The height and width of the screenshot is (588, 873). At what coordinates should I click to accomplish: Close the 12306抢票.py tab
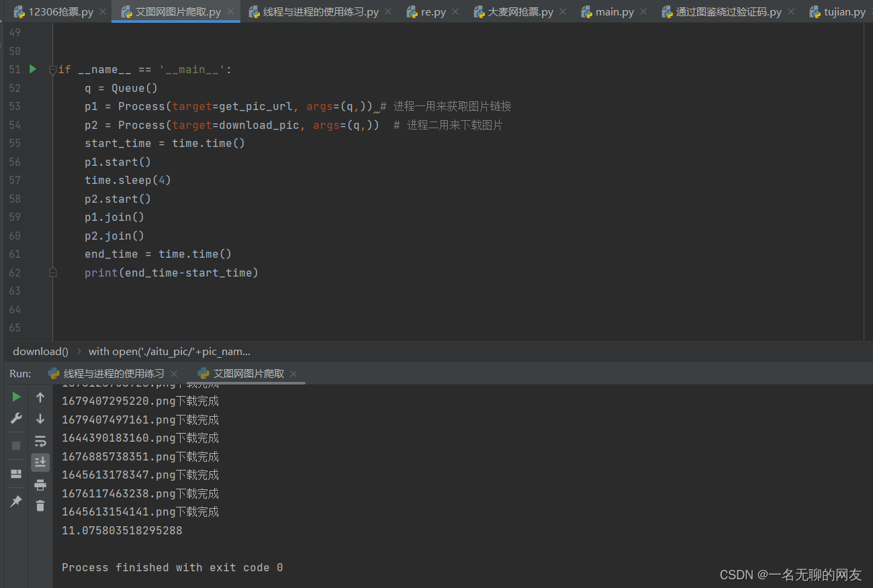[103, 11]
